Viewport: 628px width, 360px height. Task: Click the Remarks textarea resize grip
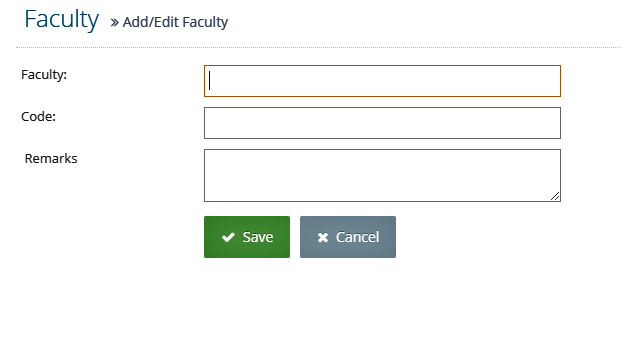pos(555,196)
